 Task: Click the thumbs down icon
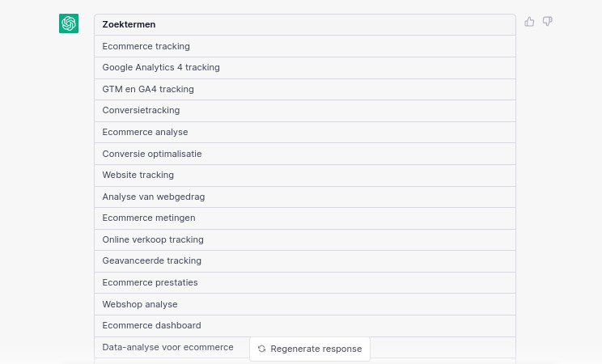click(x=548, y=22)
